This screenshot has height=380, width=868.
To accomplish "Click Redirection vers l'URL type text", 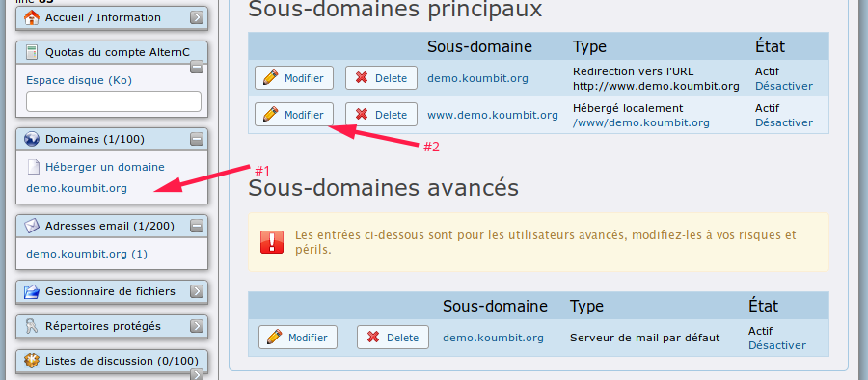I will coord(633,71).
